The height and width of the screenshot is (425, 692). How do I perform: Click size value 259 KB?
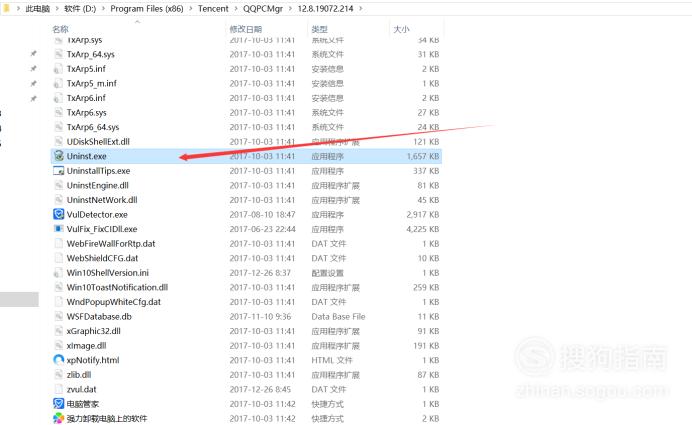click(426, 287)
